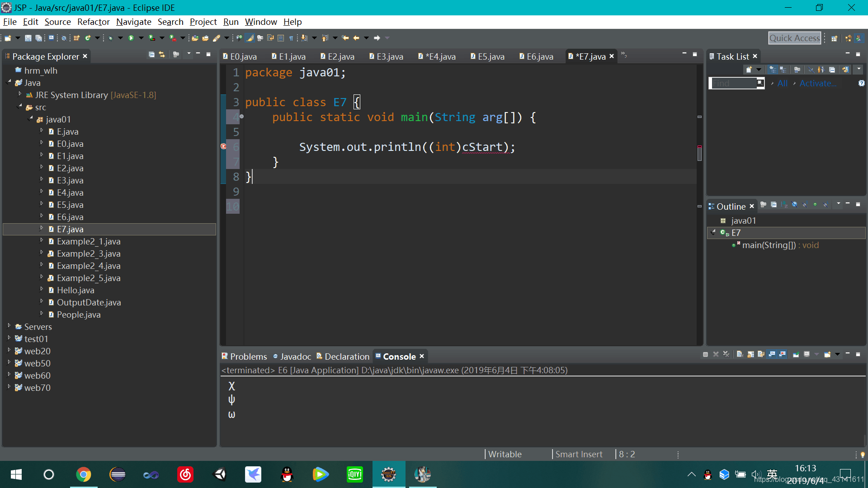
Task: Click the Debug bug icon in toolbar
Action: point(110,38)
